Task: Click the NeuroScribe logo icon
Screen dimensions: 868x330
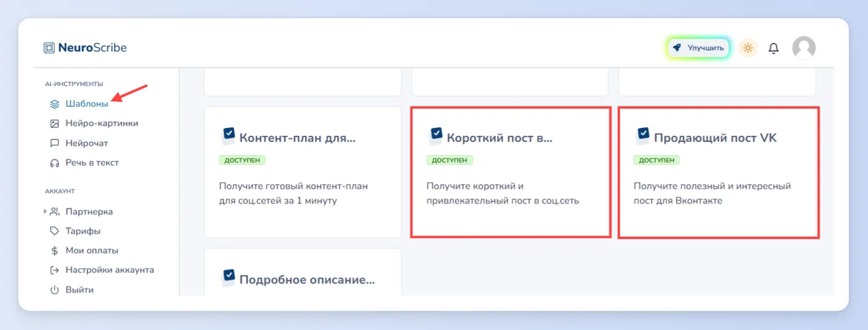Action: pyautogui.click(x=49, y=48)
